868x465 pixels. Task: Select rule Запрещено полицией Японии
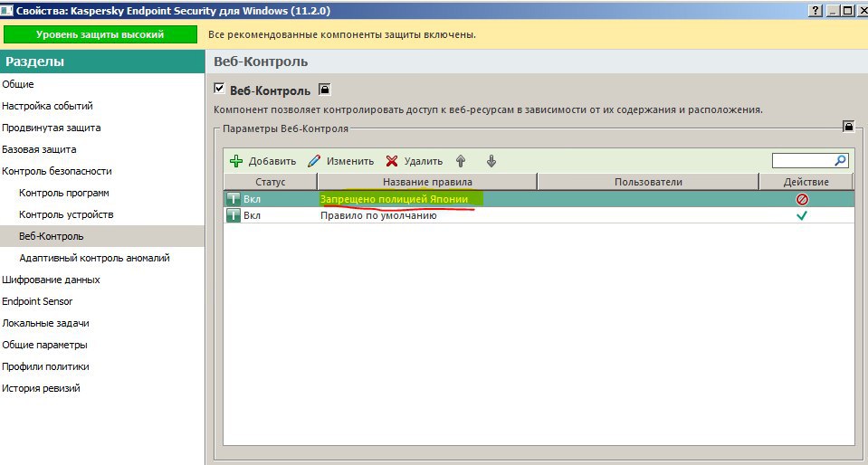click(x=539, y=199)
